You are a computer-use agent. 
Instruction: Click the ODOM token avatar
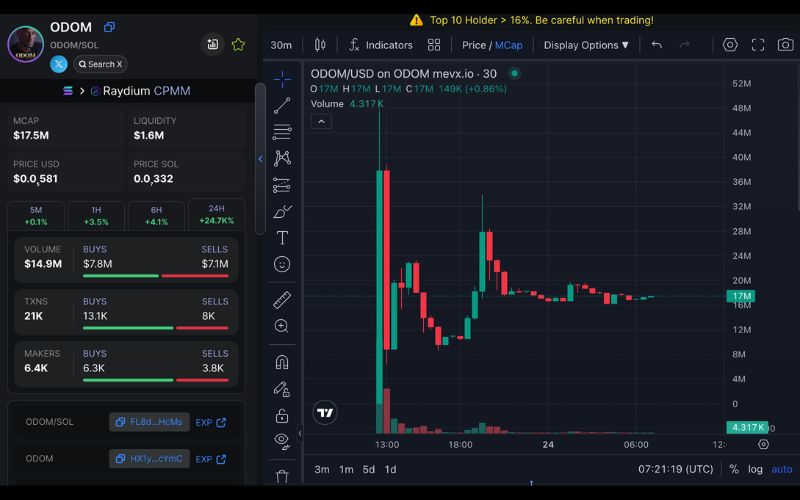26,44
